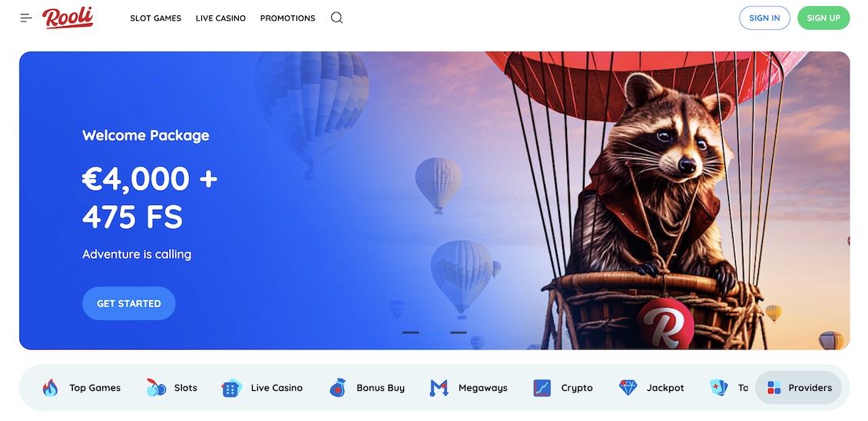Go to Live Casino in the top navigation
Viewport: 868px width, 421px height.
[x=220, y=18]
